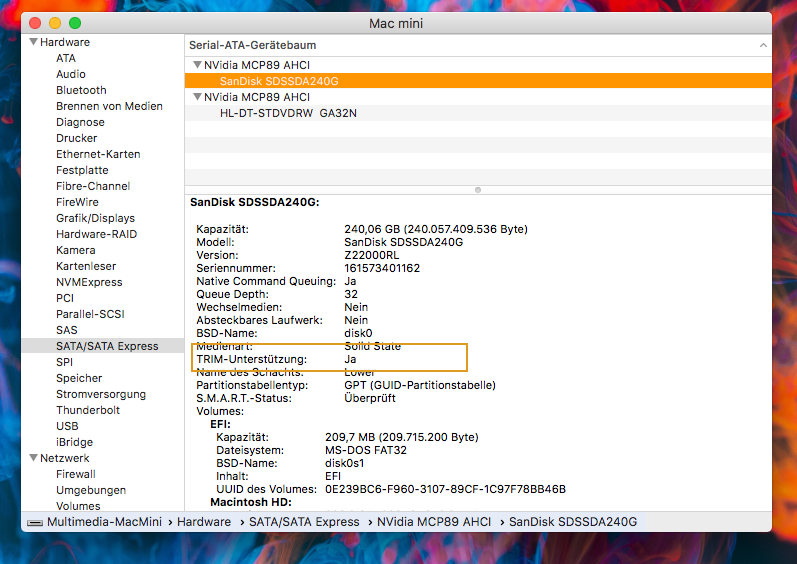This screenshot has height=564, width=797.
Task: Click SanDisk SDSSDA240G in path bar
Action: point(573,522)
